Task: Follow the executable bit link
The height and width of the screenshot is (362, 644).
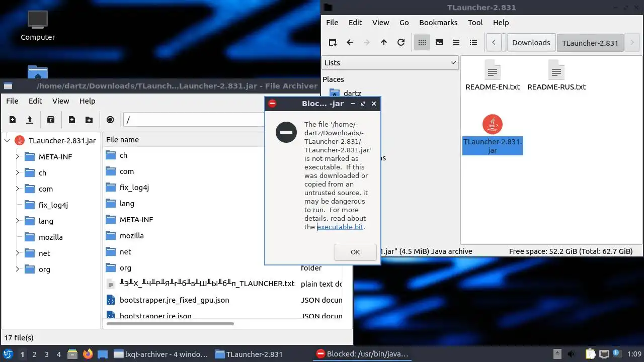Action: pyautogui.click(x=340, y=227)
